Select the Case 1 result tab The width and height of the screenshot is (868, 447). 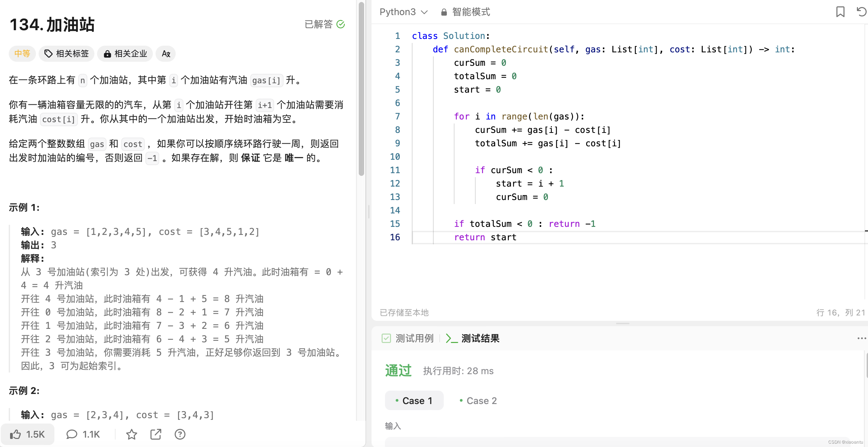coord(414,401)
